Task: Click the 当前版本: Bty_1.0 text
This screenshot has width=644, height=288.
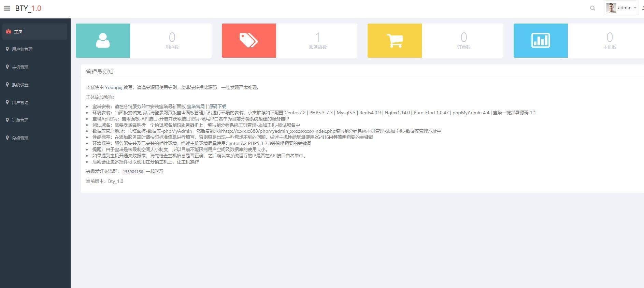Action: click(x=104, y=181)
